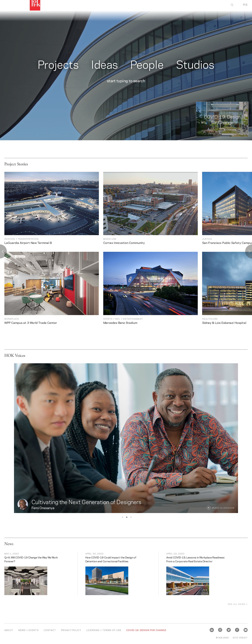Switch language to 中文
Viewport: 252px width, 644px height.
[245, 5]
